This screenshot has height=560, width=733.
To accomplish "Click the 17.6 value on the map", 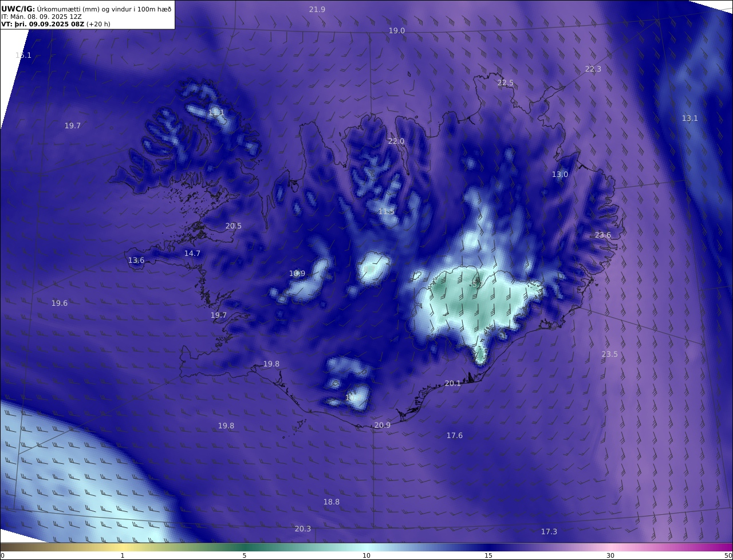I will click(455, 436).
